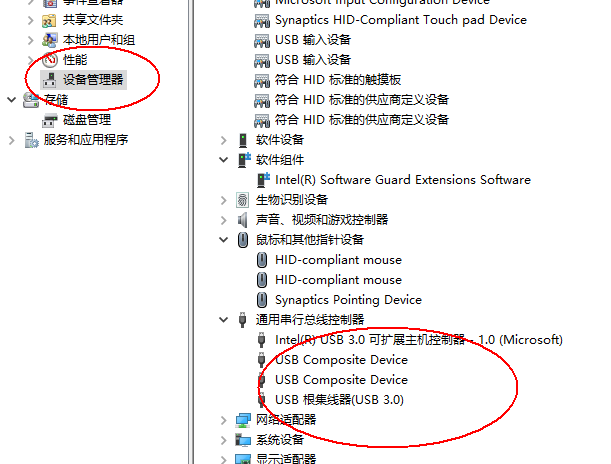611x464 pixels.
Task: Select 本地用户和组 in left tree
Action: pyautogui.click(x=99, y=40)
